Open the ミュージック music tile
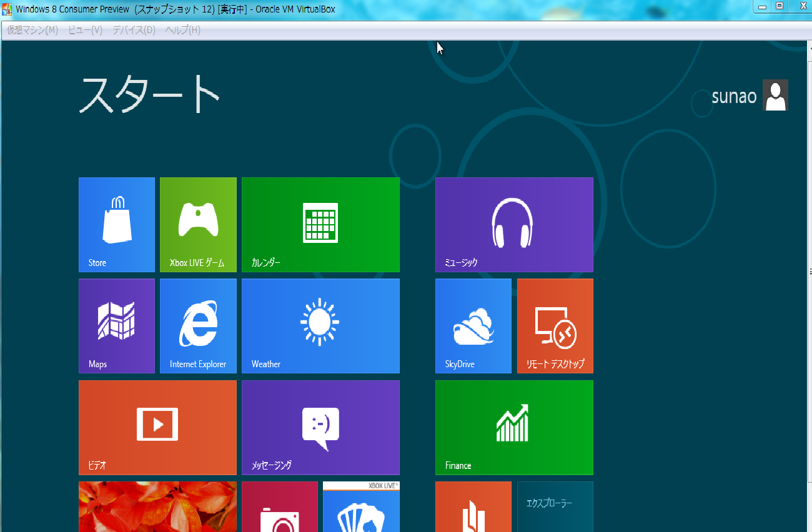Screen dimensions: 812x532 coord(514,225)
